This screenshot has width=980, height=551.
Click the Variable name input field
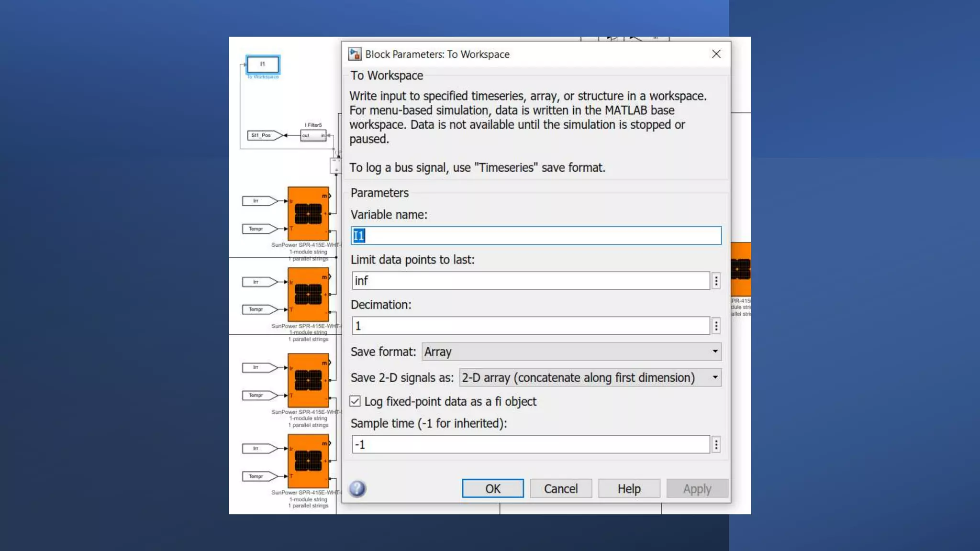536,235
